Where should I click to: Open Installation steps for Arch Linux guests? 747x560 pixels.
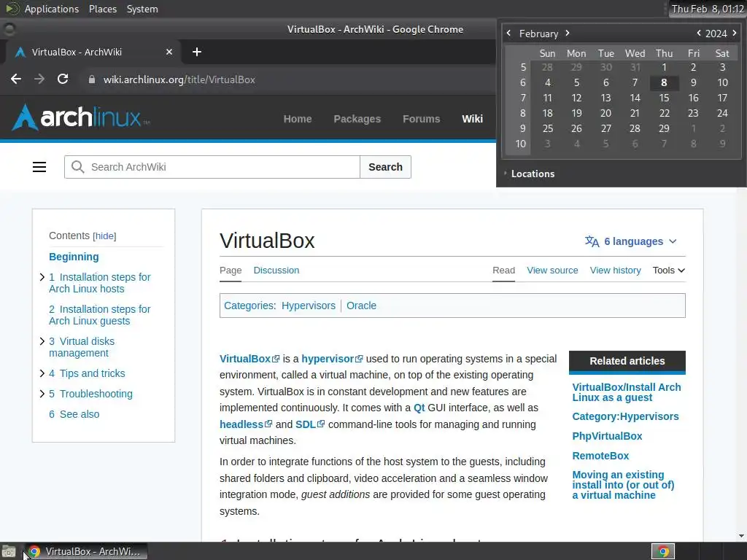[99, 315]
